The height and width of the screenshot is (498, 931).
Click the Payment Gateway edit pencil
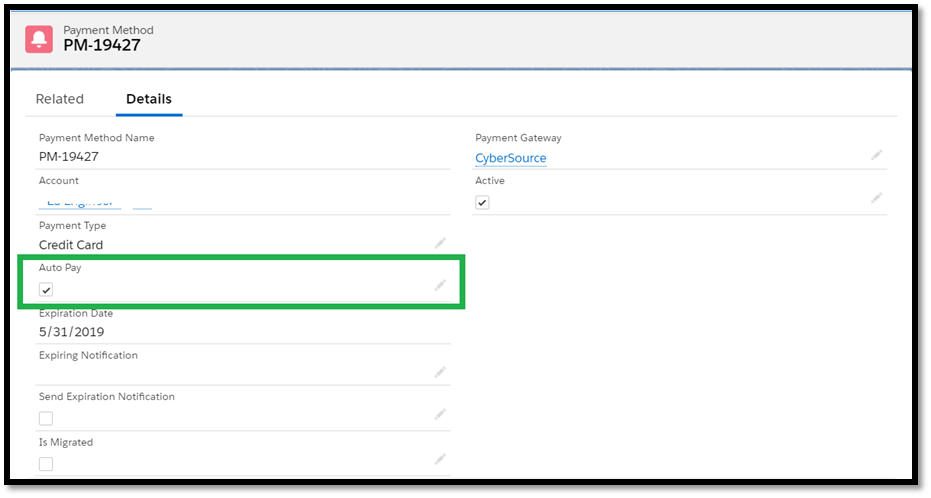point(876,155)
